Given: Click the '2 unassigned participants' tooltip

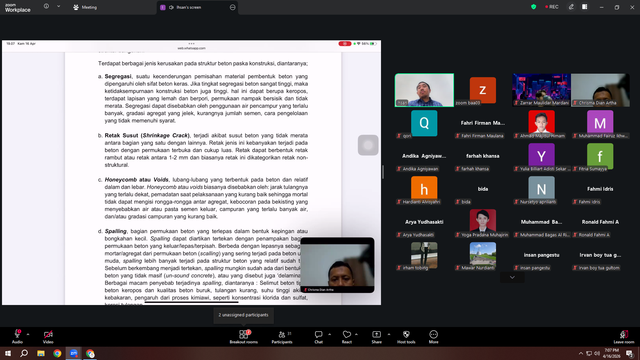Looking at the screenshot, I should [243, 315].
